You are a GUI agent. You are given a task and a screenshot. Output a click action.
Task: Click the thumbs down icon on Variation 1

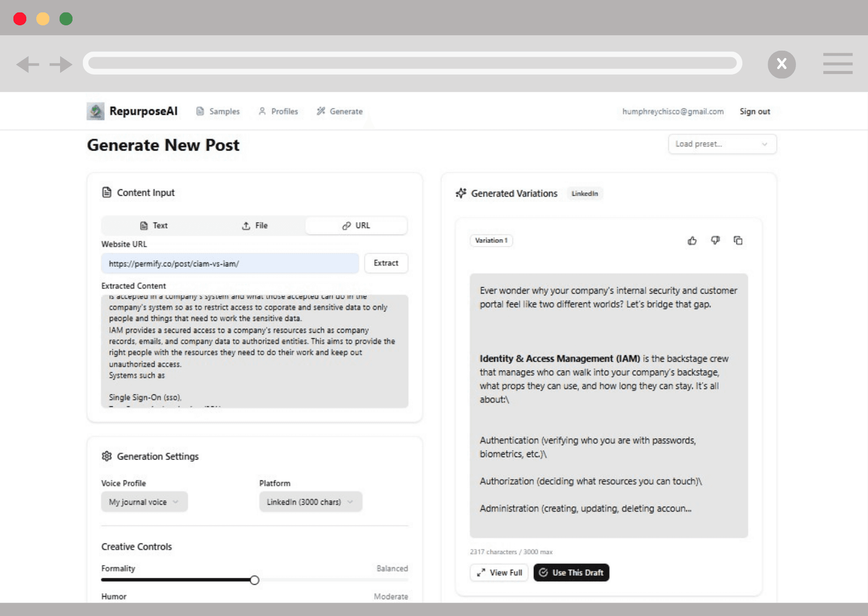(x=715, y=241)
